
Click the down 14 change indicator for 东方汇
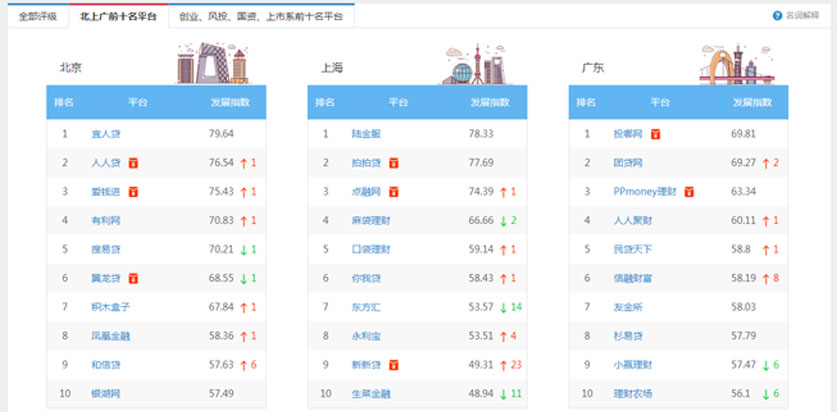click(x=510, y=307)
